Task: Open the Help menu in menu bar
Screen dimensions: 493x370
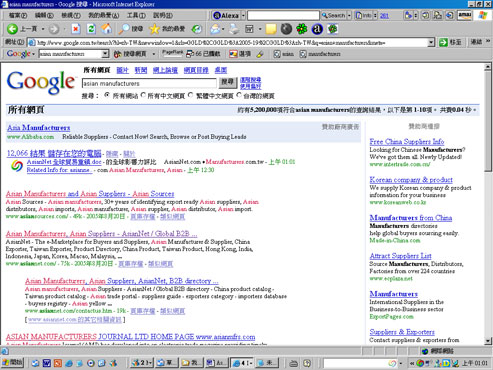Action: (x=163, y=15)
